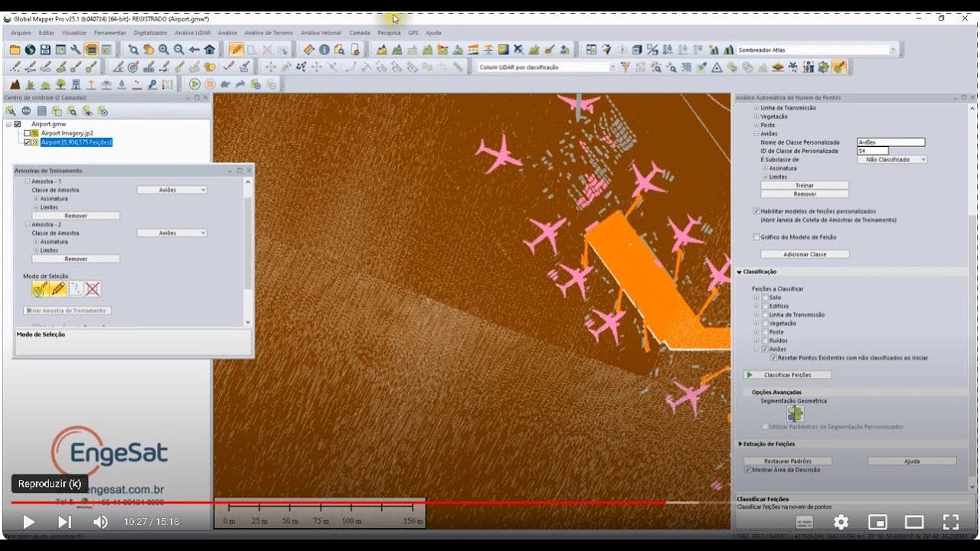
Task: Open the feature info tool icon
Action: click(x=324, y=50)
